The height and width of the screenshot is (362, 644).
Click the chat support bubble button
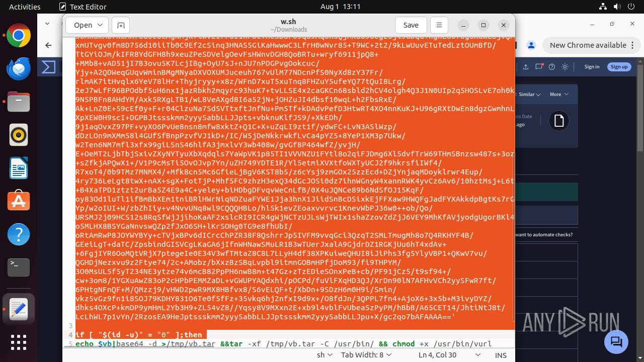tap(616, 342)
